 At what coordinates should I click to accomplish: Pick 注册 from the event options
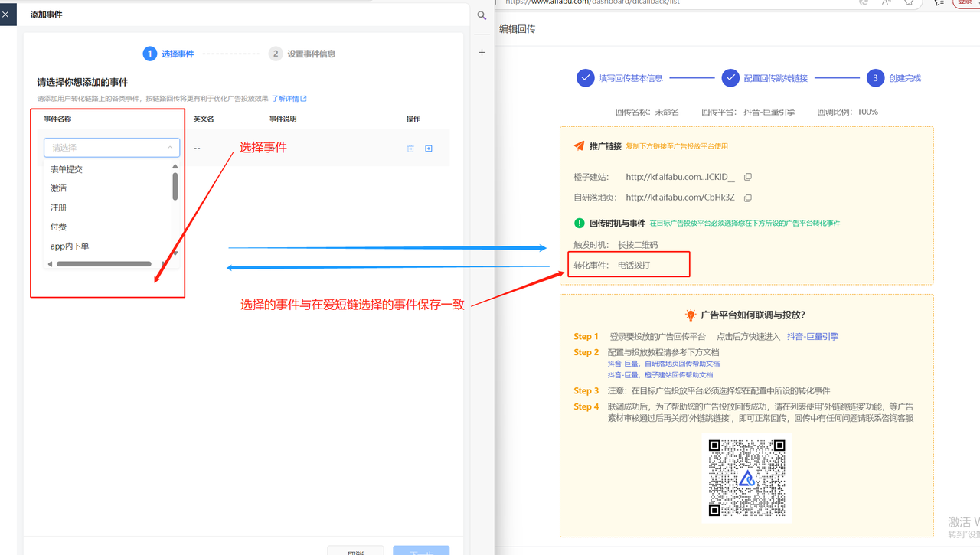(x=59, y=207)
